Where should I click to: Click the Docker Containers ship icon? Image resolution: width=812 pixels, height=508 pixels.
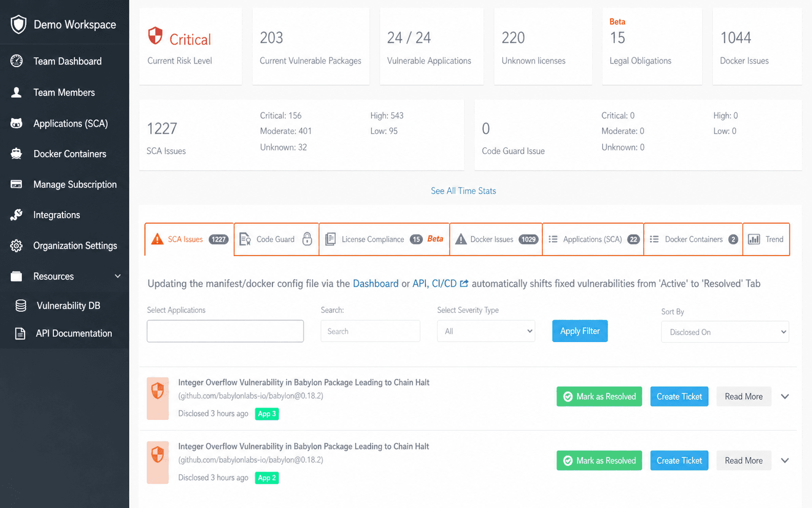[16, 154]
